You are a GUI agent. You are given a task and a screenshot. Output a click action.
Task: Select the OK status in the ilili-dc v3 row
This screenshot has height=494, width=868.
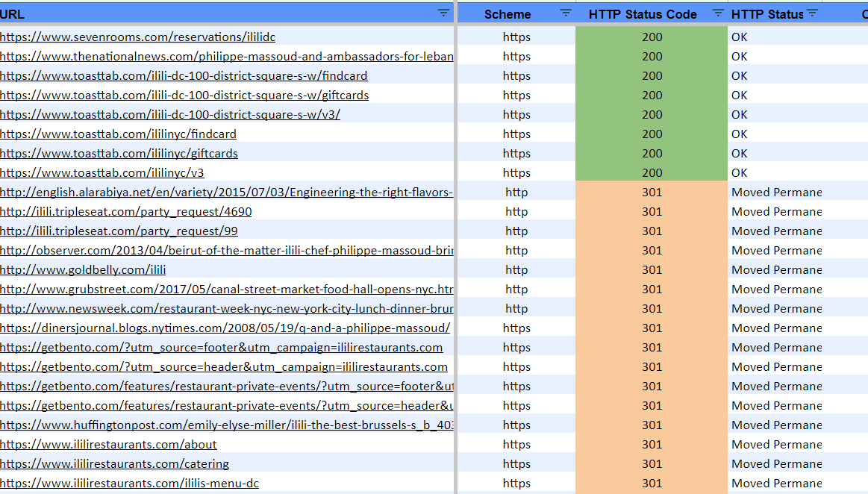coord(739,114)
